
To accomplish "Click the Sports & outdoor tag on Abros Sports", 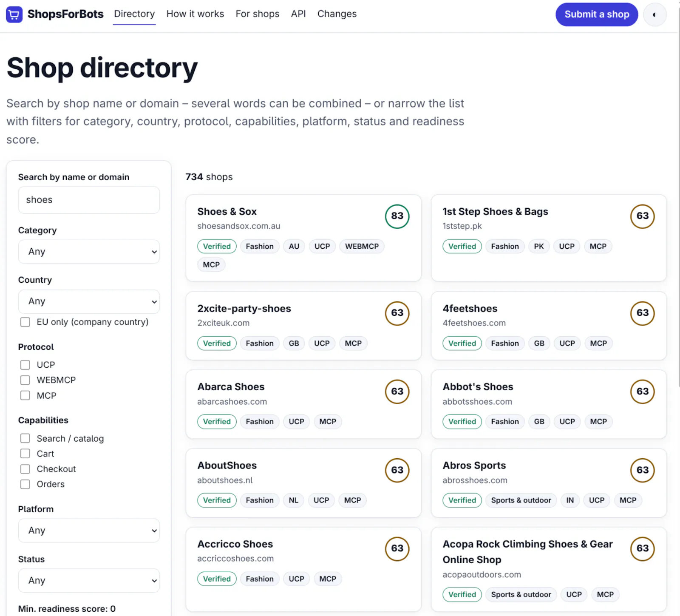I will pyautogui.click(x=521, y=500).
